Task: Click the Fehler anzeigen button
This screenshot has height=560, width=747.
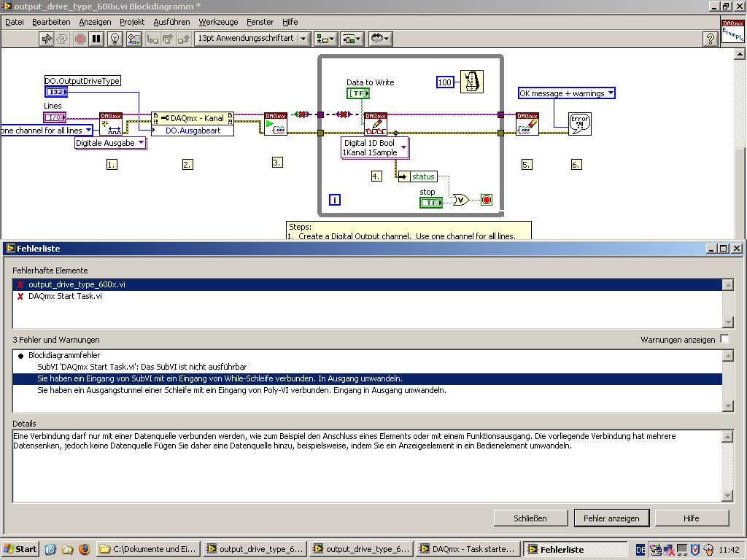Action: tap(611, 518)
